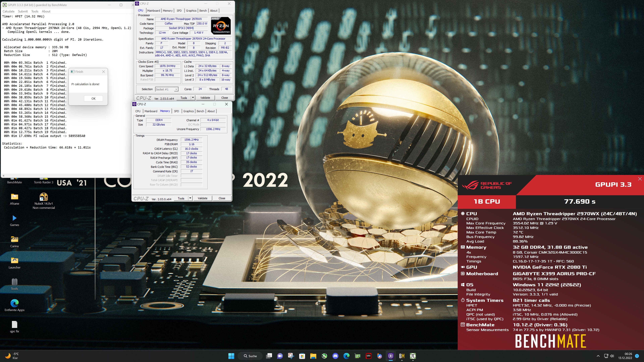The height and width of the screenshot is (362, 644).
Task: Open GPUPI About menu
Action: 46,11
